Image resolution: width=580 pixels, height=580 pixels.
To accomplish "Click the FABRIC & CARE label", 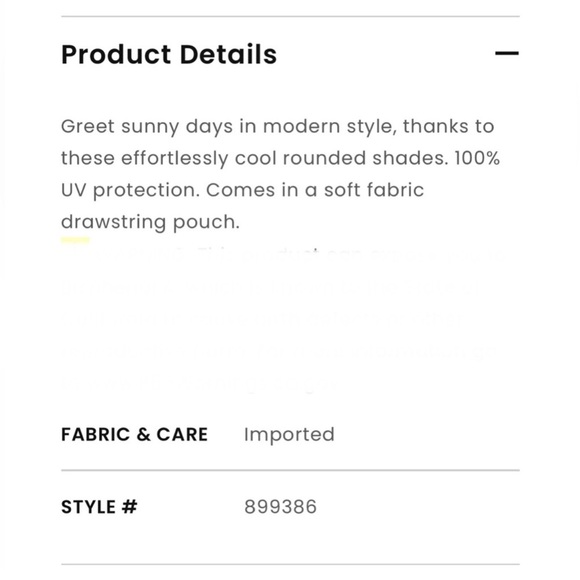I will pos(134,434).
